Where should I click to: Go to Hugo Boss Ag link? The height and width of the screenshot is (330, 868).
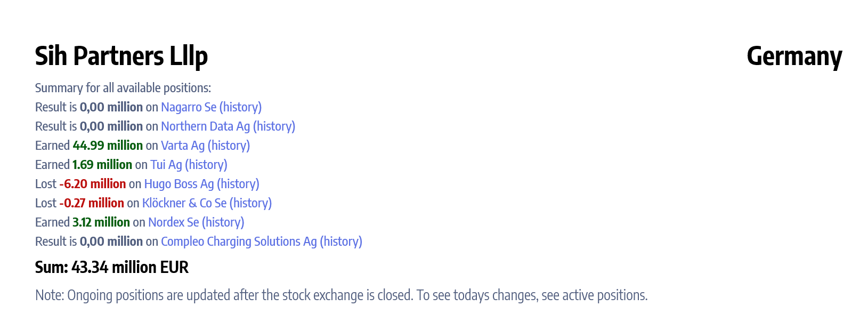(x=179, y=184)
